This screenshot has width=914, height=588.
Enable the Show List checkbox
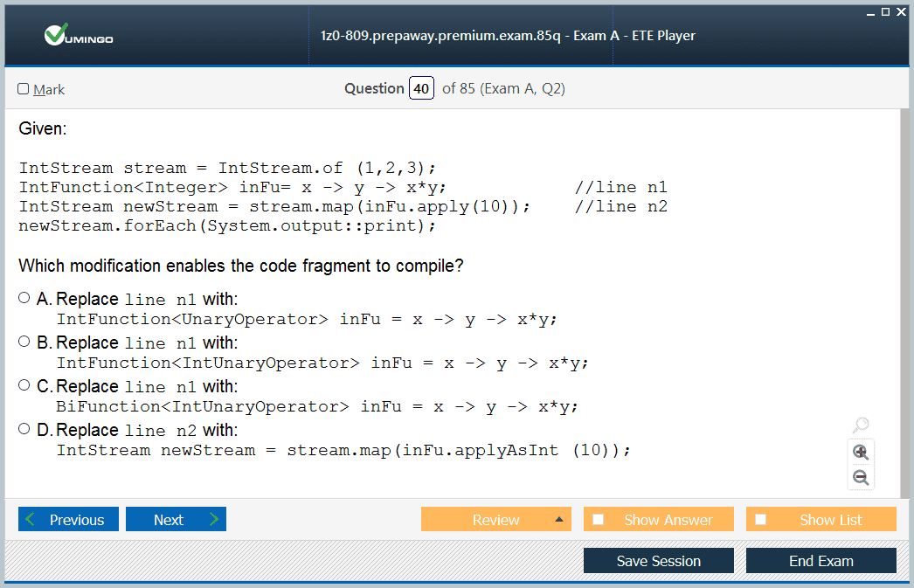tap(761, 520)
